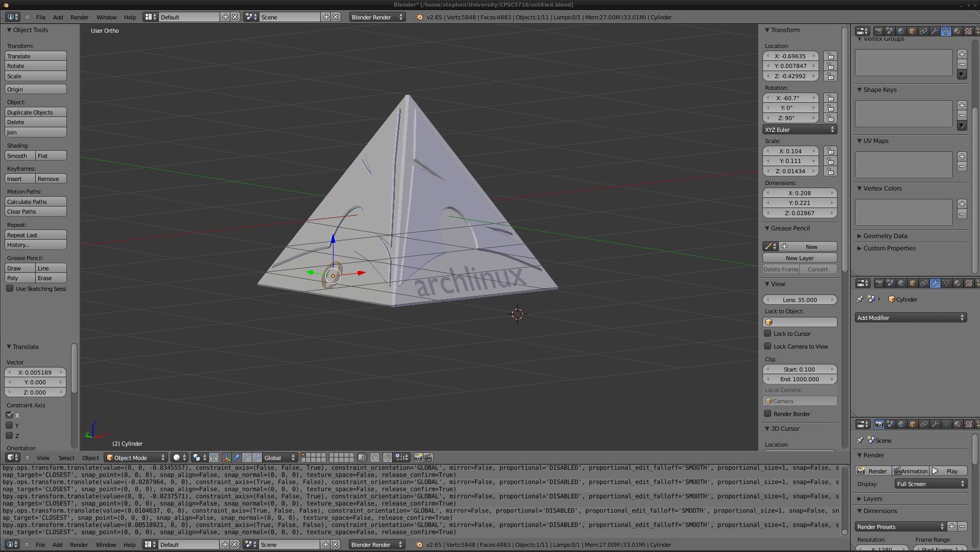Image resolution: width=980 pixels, height=552 pixels.
Task: Lock the Rotation Z value
Action: pos(830,118)
